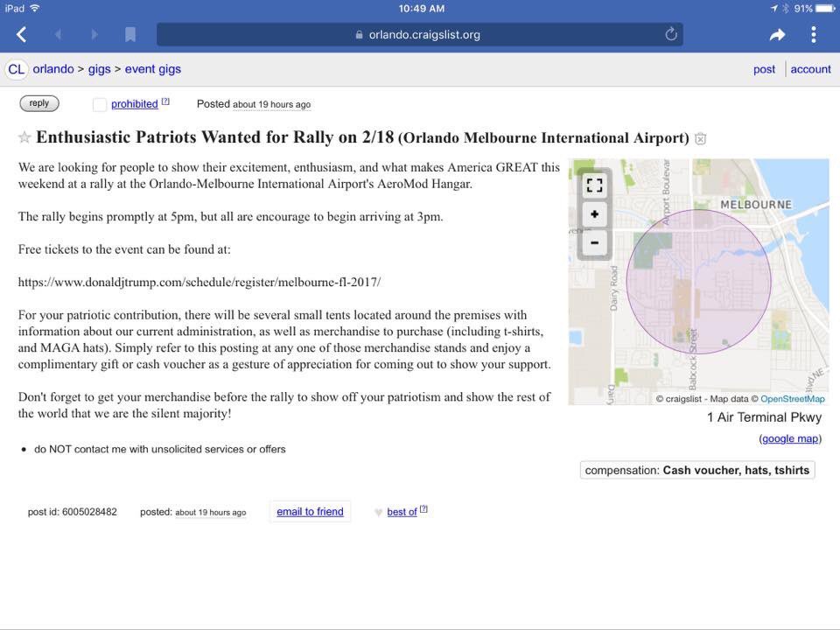This screenshot has width=840, height=630.
Task: Click the best of link
Action: click(402, 512)
